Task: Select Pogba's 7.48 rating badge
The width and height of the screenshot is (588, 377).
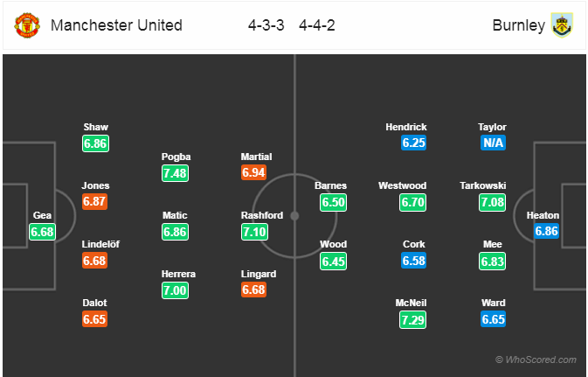Action: click(x=175, y=173)
